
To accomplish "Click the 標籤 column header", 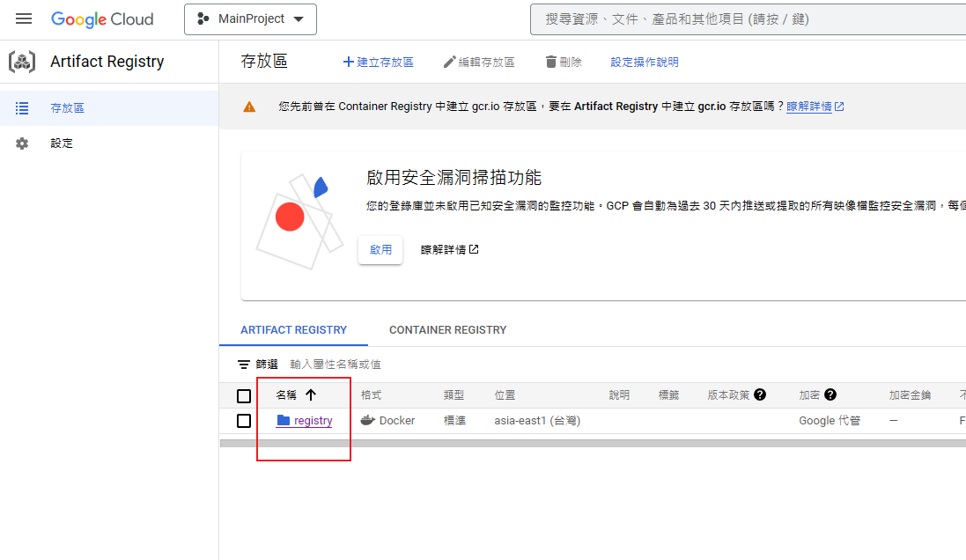I will click(x=669, y=395).
